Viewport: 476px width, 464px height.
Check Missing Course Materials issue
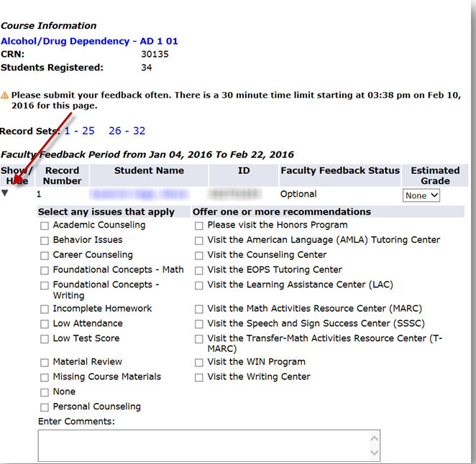click(x=45, y=377)
